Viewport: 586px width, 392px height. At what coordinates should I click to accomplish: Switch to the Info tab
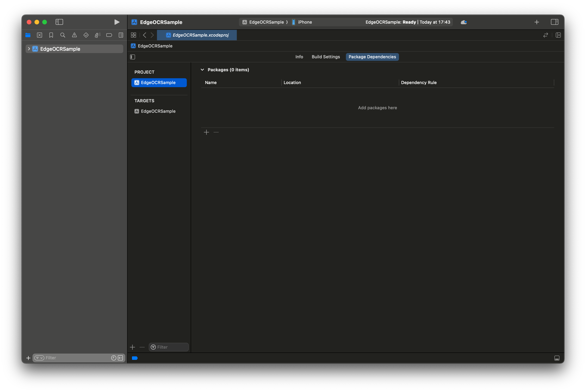[x=299, y=57]
